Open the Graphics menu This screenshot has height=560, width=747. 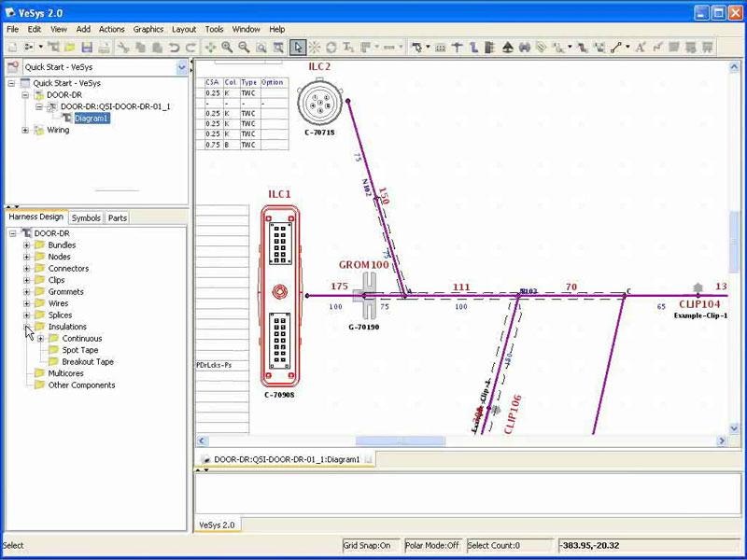(148, 29)
